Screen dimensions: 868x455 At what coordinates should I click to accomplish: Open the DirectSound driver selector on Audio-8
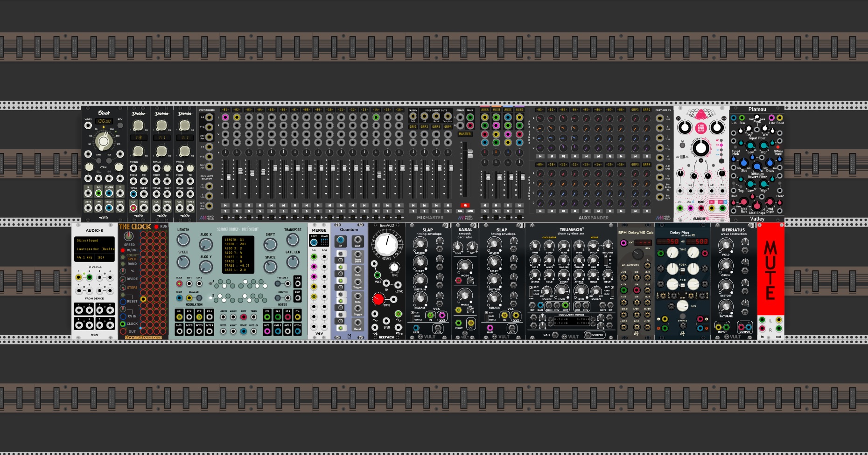[94, 241]
